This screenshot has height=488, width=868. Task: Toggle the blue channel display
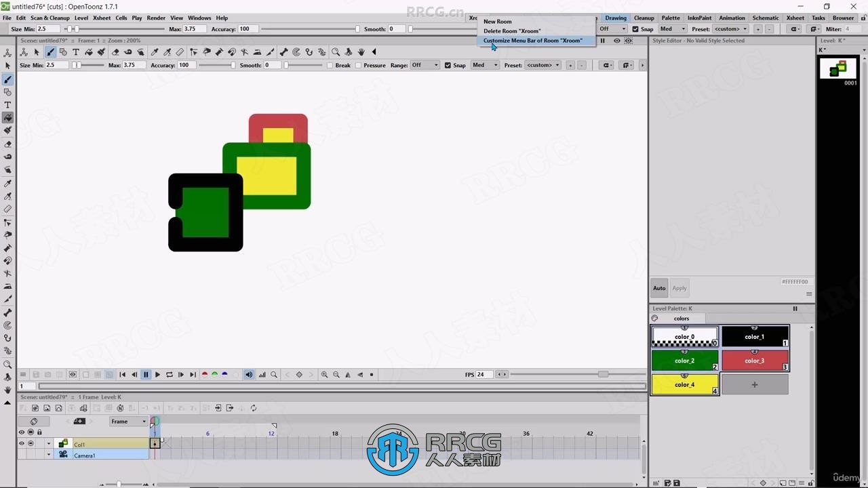(224, 374)
